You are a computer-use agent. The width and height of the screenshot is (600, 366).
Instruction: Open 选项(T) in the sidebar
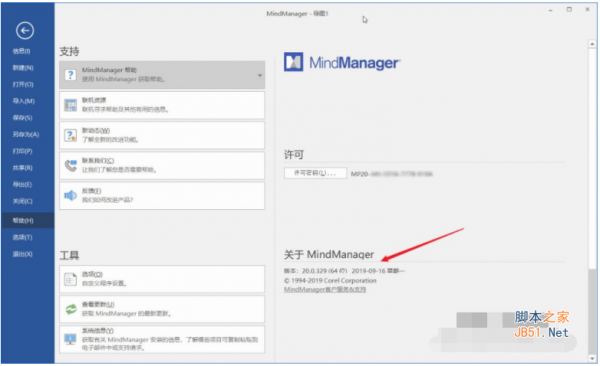(23, 237)
